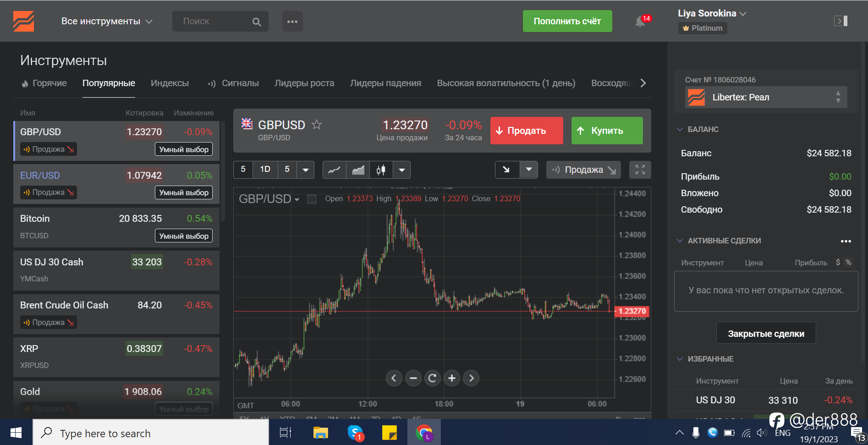Open chart type dropdown arrow
Screen dimensions: 868x445
point(402,170)
